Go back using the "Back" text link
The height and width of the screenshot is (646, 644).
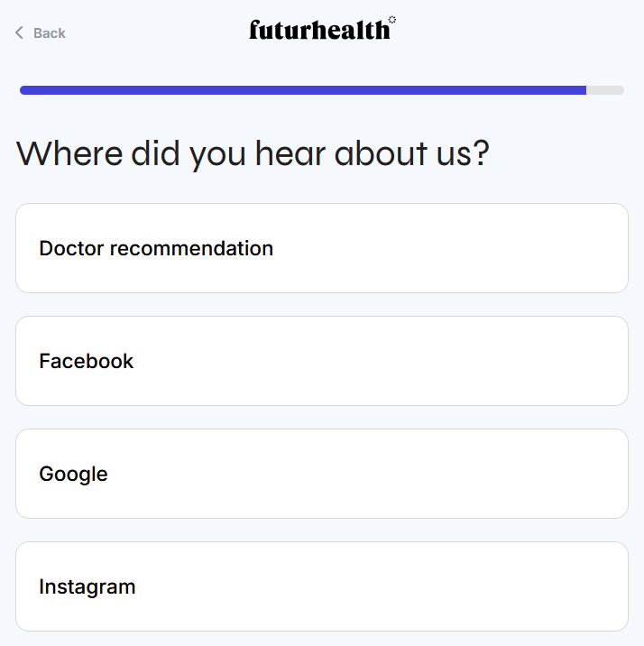tap(50, 33)
